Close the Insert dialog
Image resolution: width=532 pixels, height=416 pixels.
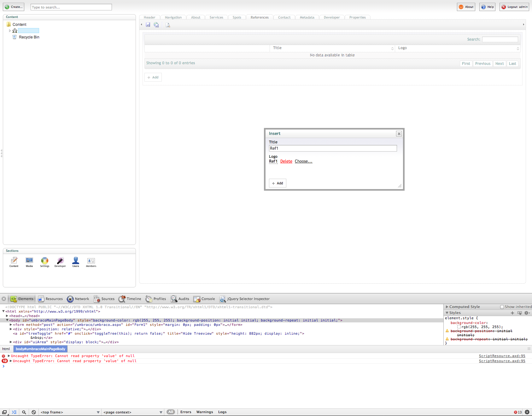(x=399, y=134)
